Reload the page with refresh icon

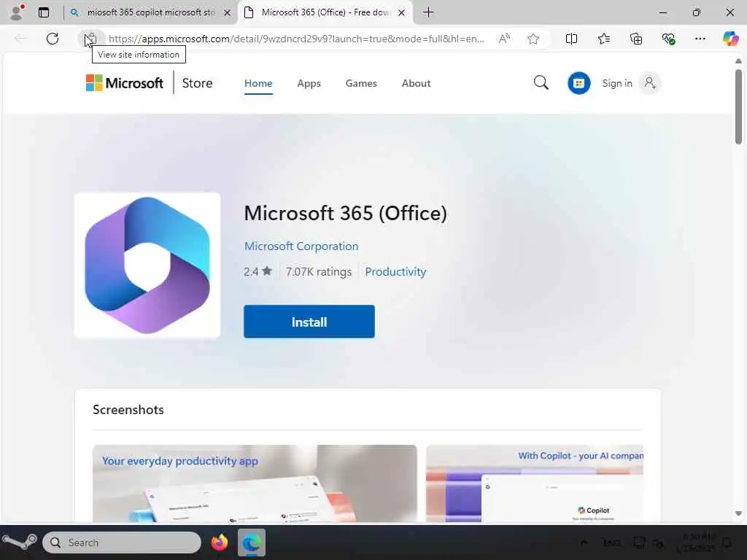tap(53, 39)
